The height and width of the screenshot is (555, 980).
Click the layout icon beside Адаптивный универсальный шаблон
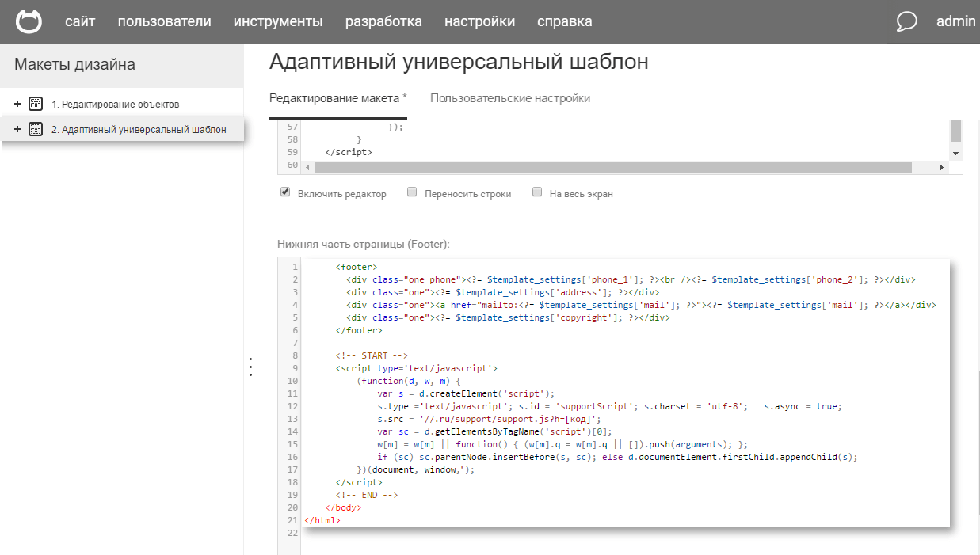tap(35, 129)
